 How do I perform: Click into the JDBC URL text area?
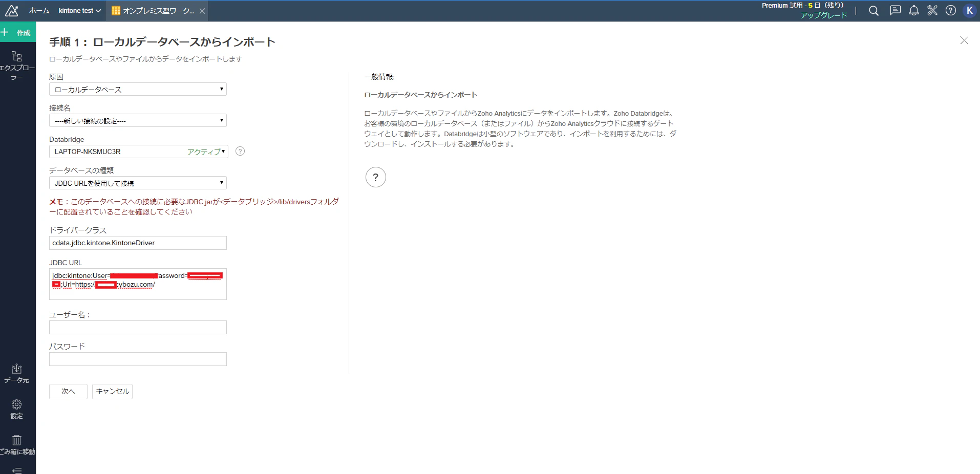pyautogui.click(x=138, y=284)
